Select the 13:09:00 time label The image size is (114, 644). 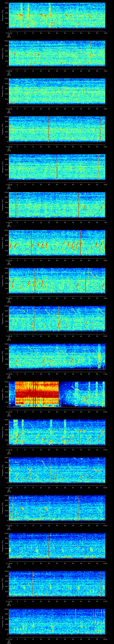(x=9, y=336)
